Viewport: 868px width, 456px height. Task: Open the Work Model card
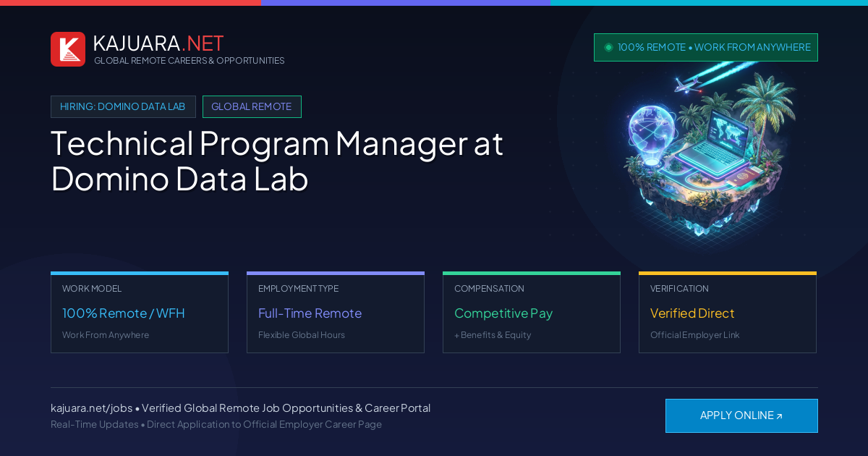pyautogui.click(x=140, y=313)
